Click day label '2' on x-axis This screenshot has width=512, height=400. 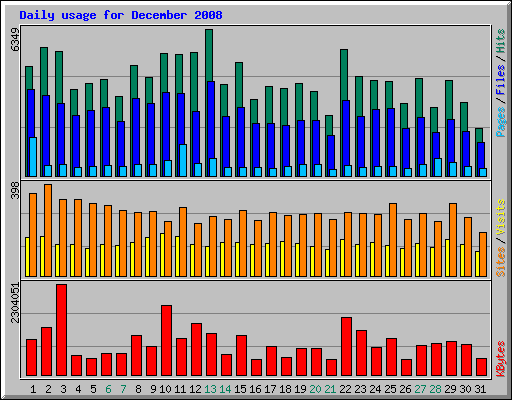pos(48,389)
